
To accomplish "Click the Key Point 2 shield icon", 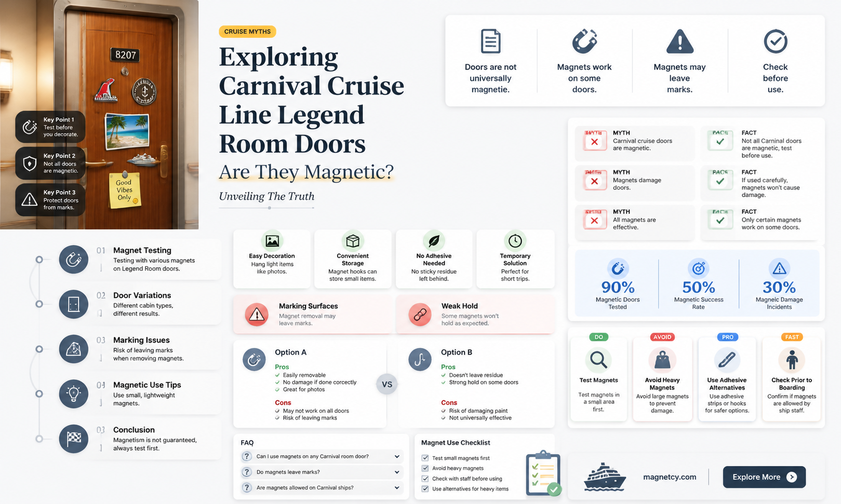I will (30, 163).
